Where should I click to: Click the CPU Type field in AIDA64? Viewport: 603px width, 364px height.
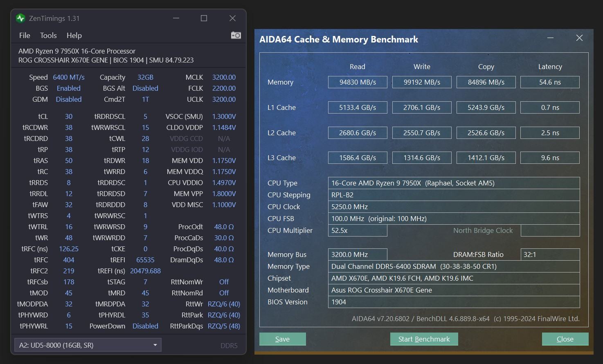pos(454,183)
